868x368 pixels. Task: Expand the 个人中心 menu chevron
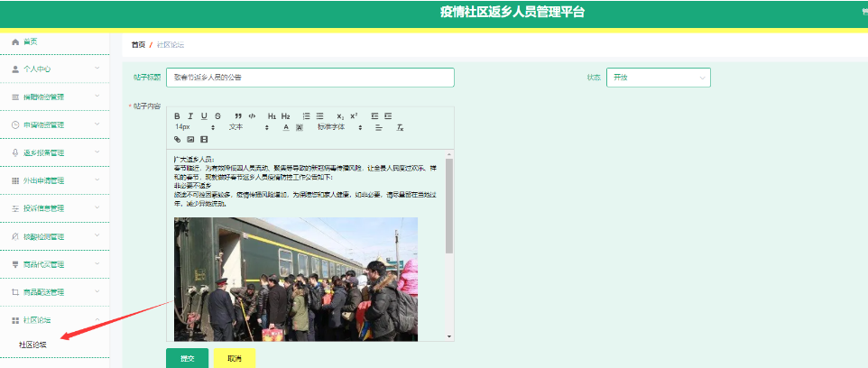point(97,68)
